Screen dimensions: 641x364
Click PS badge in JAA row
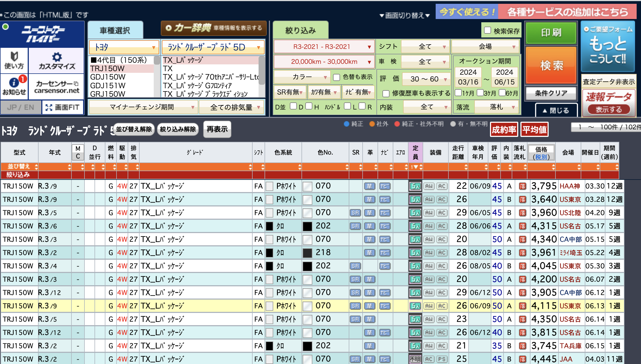(x=442, y=359)
